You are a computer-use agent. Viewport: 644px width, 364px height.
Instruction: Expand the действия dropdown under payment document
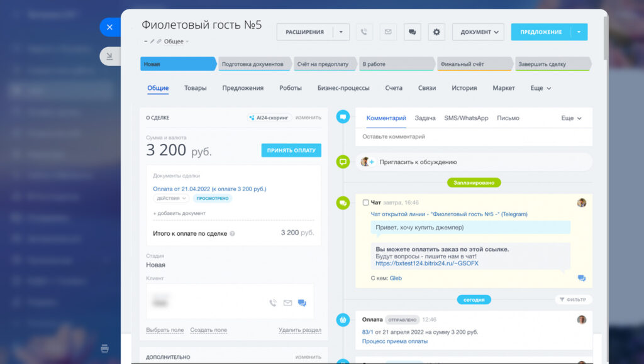170,198
